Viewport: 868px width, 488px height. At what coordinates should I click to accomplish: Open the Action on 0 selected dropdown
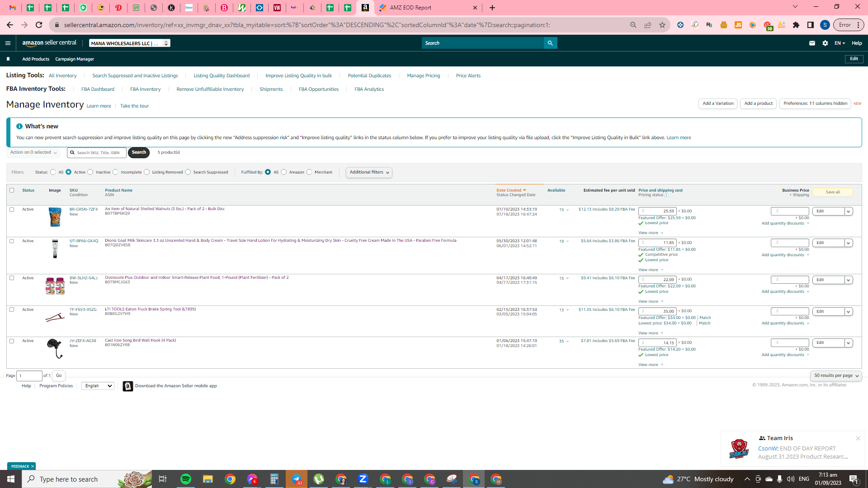tap(33, 153)
